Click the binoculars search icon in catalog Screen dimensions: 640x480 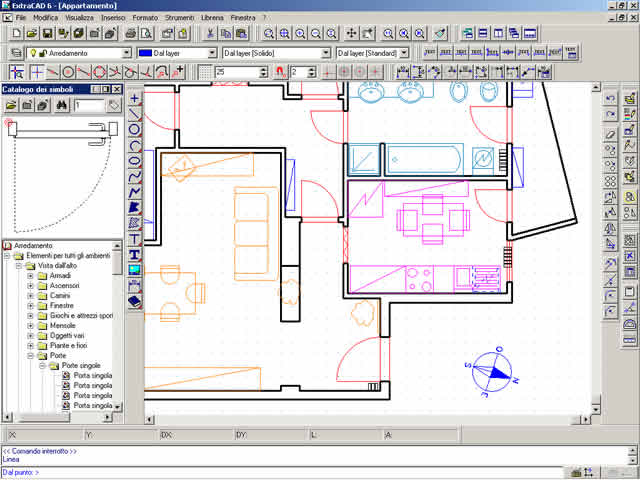pyautogui.click(x=61, y=104)
